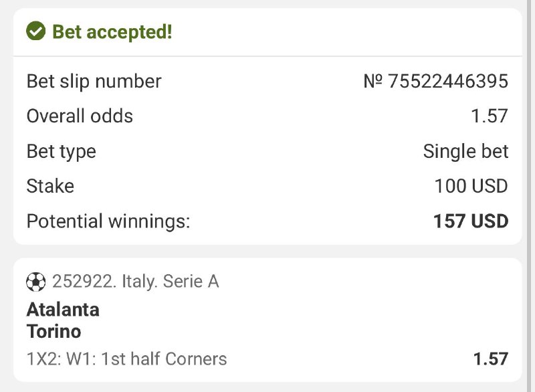Click the bold 157 USD winnings amount
The height and width of the screenshot is (392, 535).
(x=471, y=221)
